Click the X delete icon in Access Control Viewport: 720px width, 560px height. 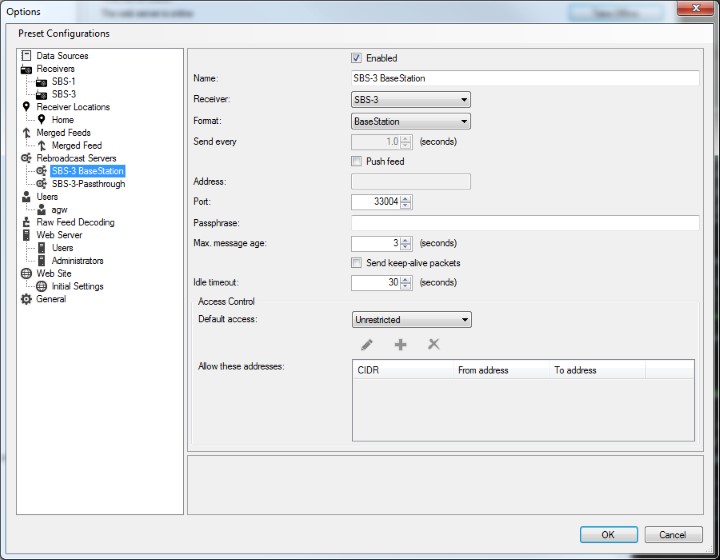[433, 344]
